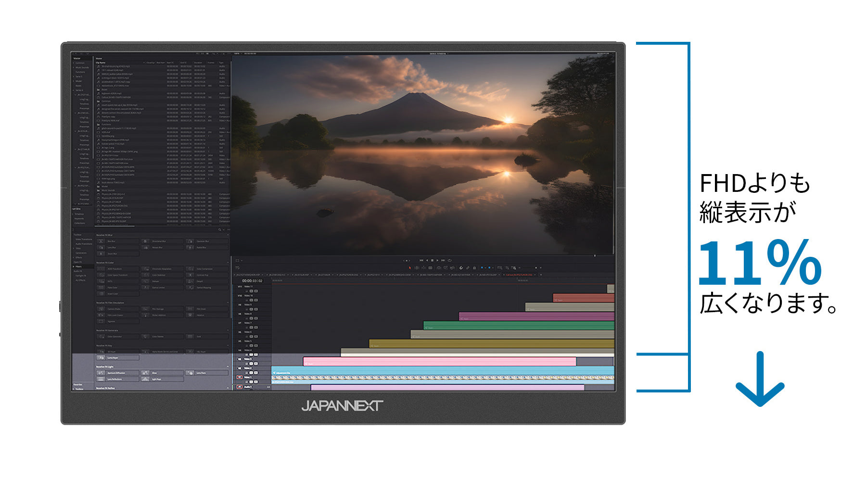Collapse the Resolve FX Color section

pos(228,263)
